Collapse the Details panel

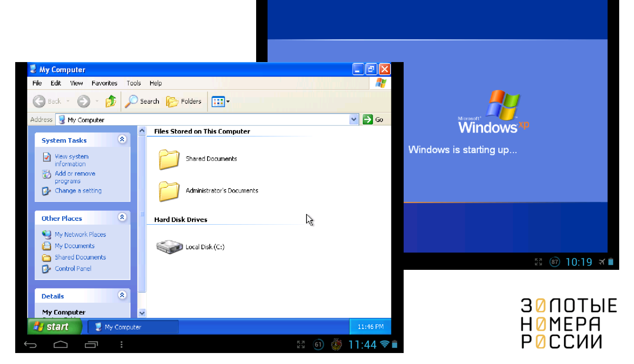click(122, 295)
